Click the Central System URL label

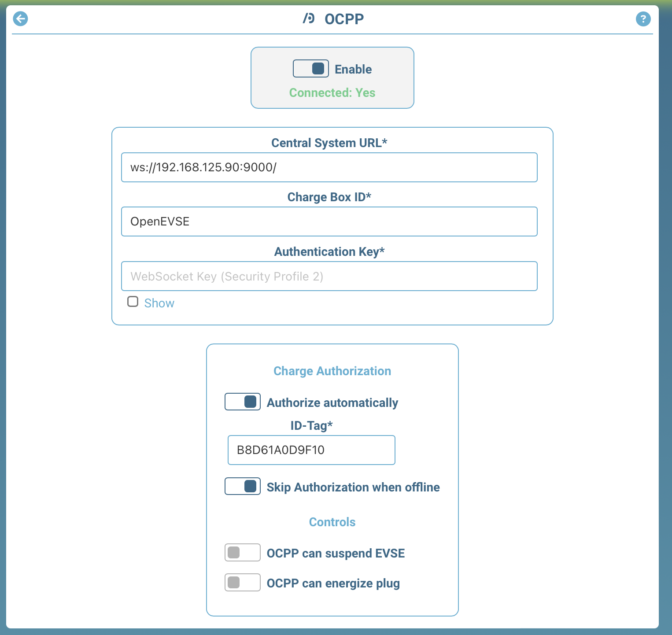click(x=329, y=142)
